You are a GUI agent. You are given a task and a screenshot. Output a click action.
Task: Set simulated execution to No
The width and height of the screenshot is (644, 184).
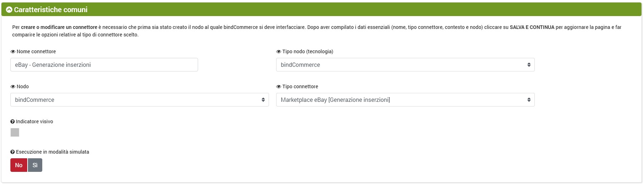point(19,165)
